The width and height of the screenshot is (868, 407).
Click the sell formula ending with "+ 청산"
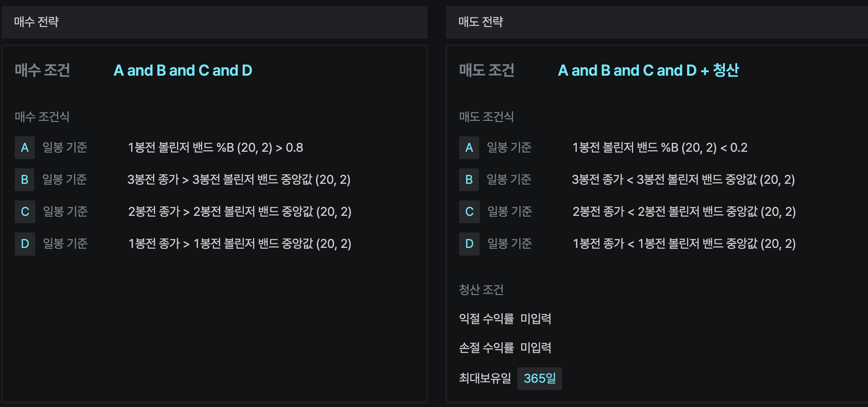[648, 71]
